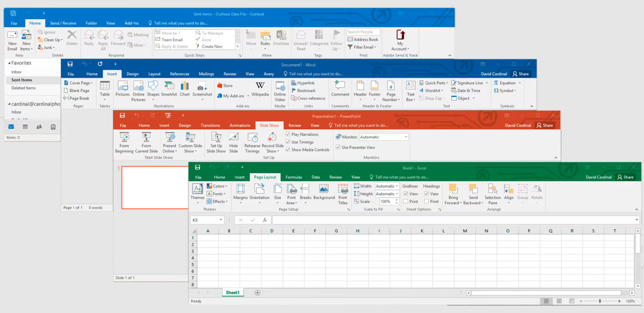The height and width of the screenshot is (313, 644).
Task: Click Hide Slide in PowerPoint
Action: (234, 143)
